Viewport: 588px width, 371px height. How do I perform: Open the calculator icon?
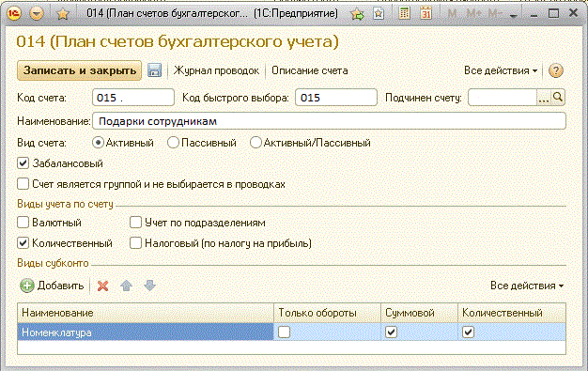click(404, 14)
